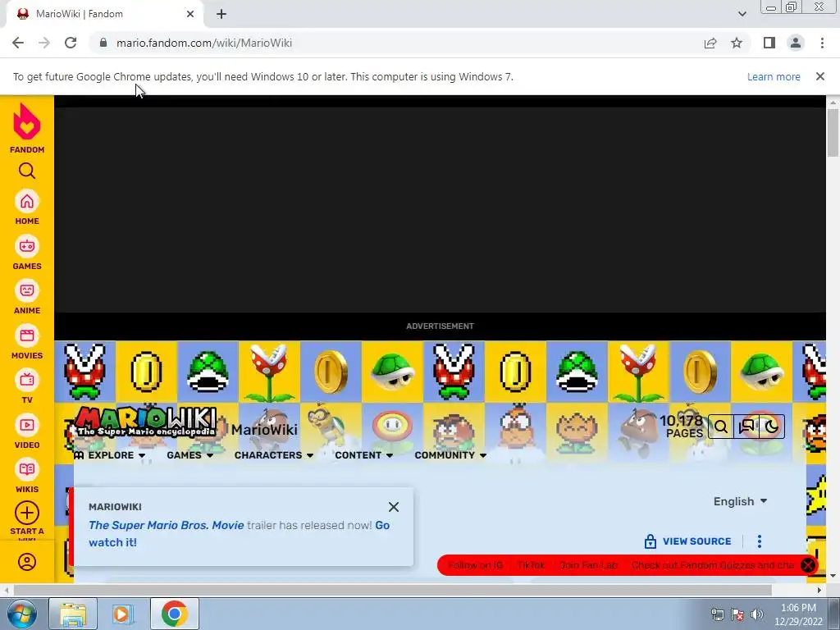Click the scroll down arrow

coord(833,577)
